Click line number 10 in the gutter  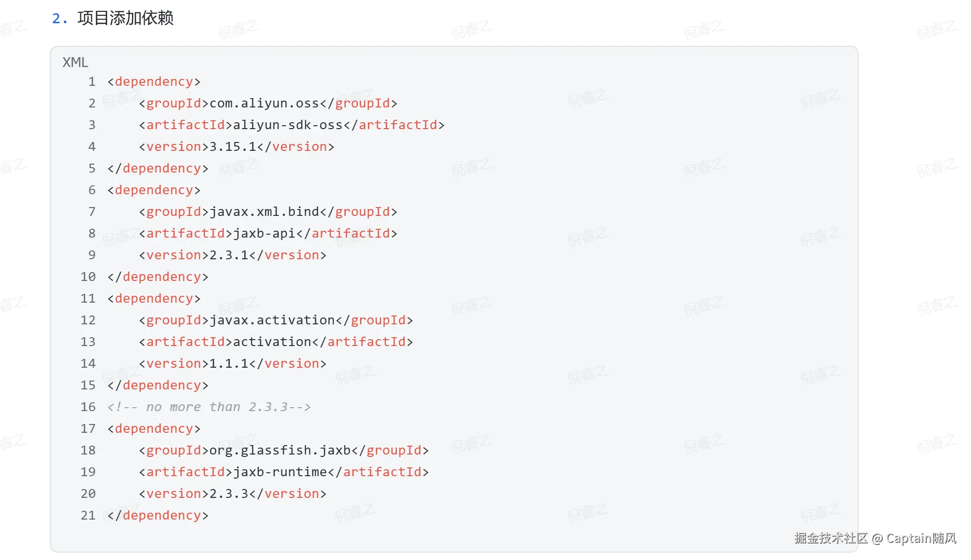(88, 277)
